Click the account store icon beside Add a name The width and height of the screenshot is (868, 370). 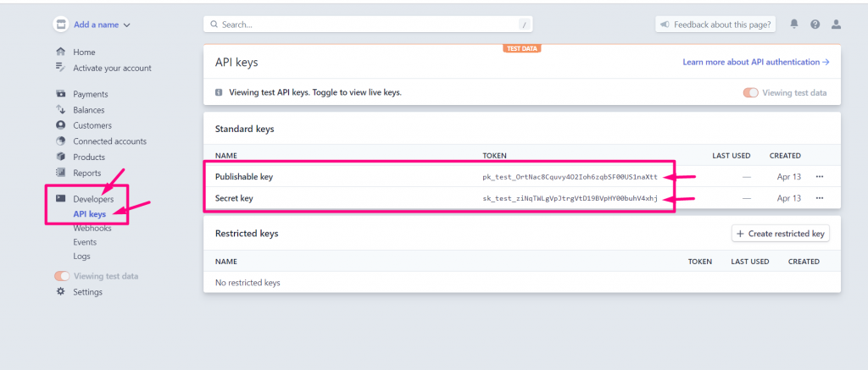point(61,25)
